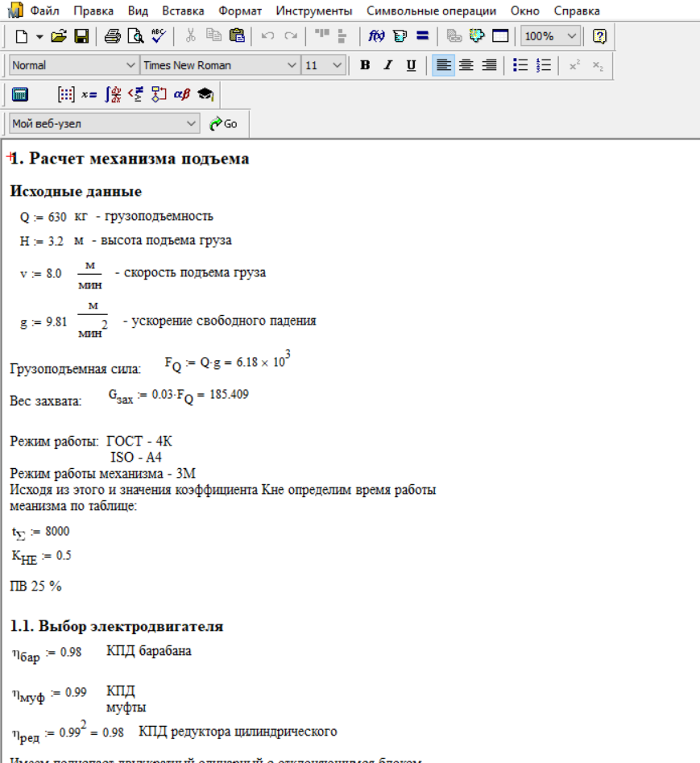Open the Вид menu
700x763 pixels.
pos(138,10)
